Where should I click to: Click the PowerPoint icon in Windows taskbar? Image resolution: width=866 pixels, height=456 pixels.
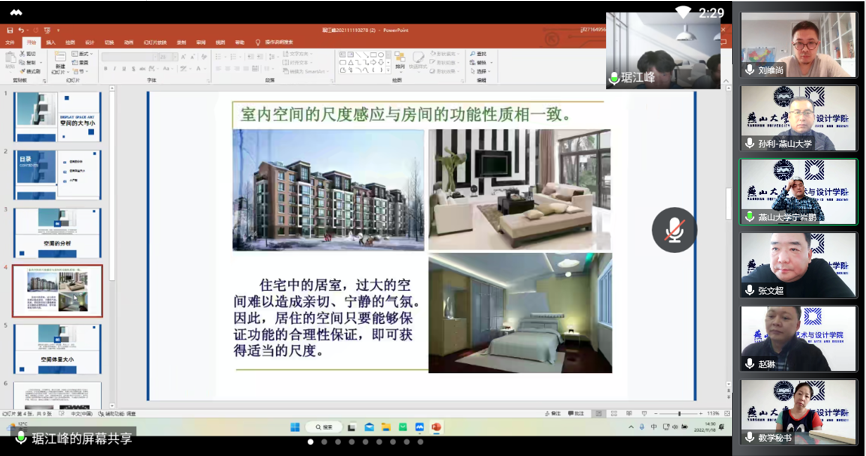[436, 428]
